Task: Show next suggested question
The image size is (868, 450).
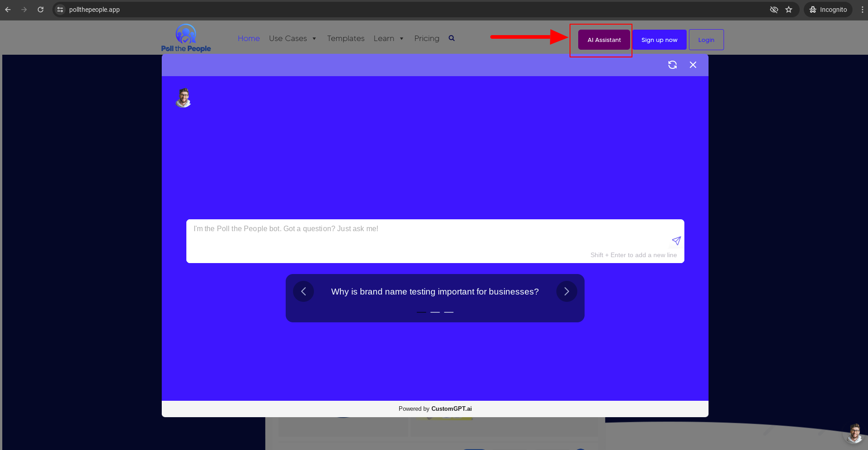Action: click(x=567, y=291)
